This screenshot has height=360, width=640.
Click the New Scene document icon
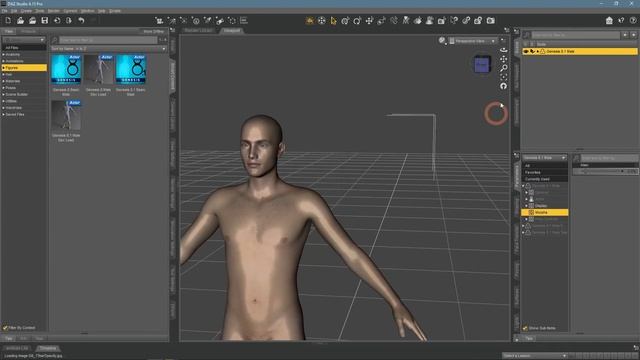pyautogui.click(x=8, y=20)
